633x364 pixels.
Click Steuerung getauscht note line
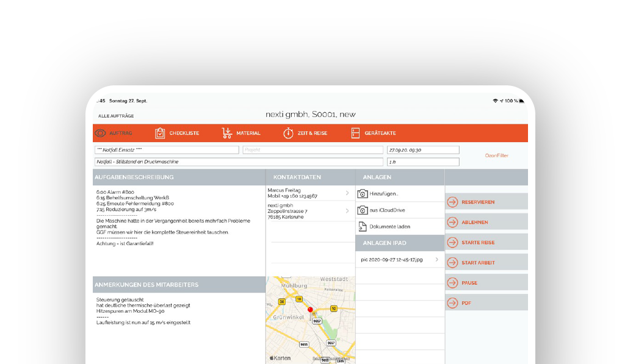click(120, 299)
